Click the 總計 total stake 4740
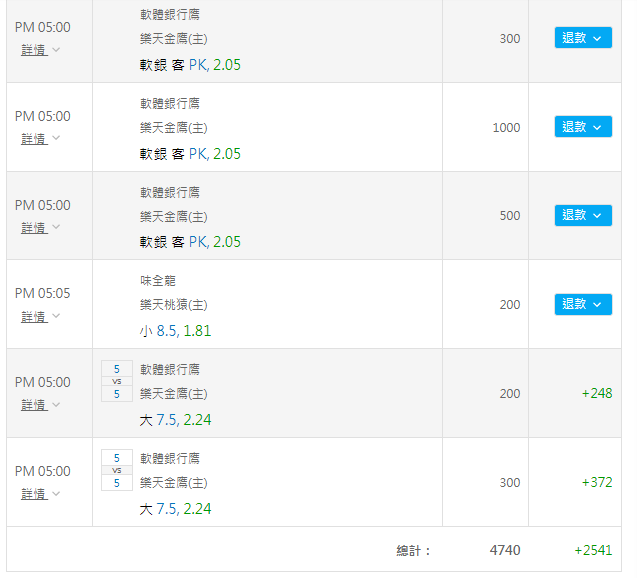 (x=505, y=550)
